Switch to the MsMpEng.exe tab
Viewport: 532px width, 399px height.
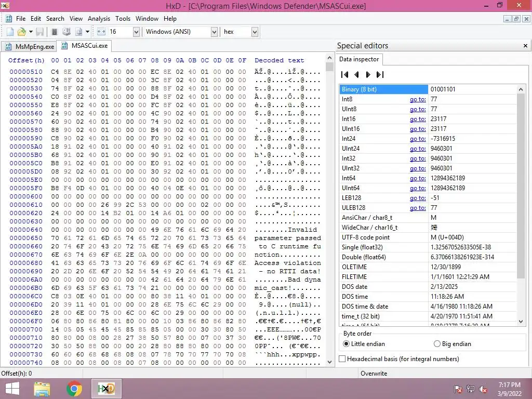tap(29, 46)
